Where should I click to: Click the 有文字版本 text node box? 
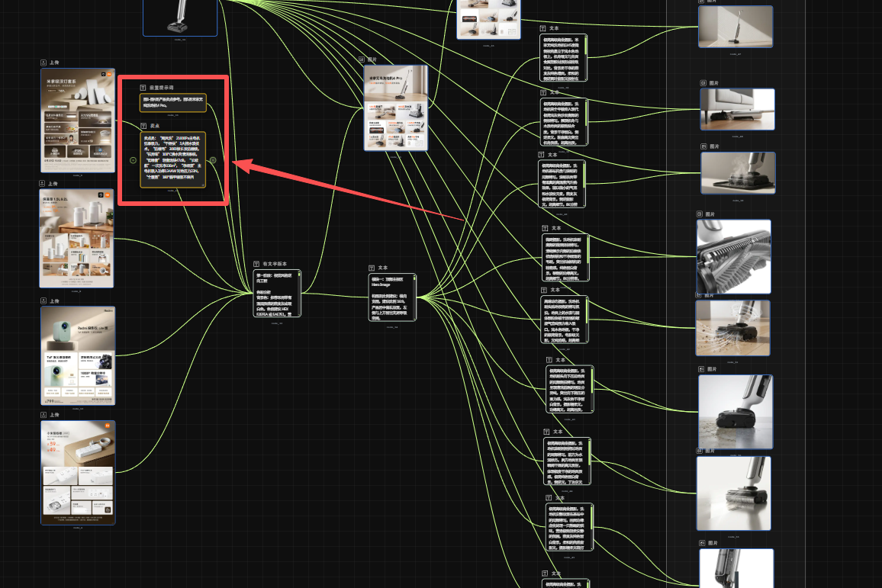[x=278, y=293]
